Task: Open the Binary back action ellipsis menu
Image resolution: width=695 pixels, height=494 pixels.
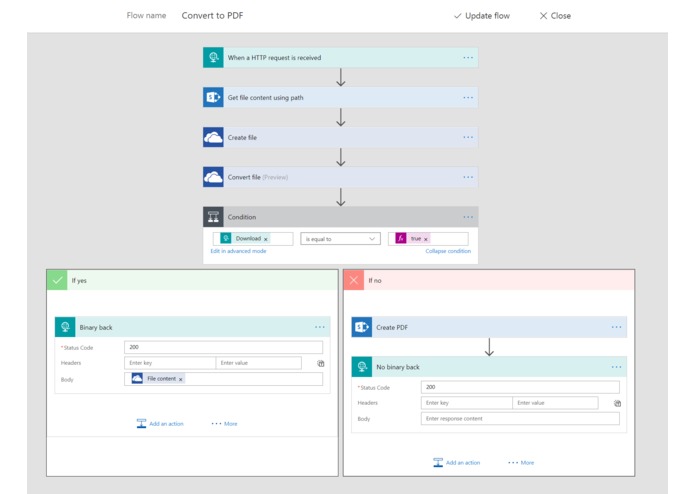Action: [320, 327]
